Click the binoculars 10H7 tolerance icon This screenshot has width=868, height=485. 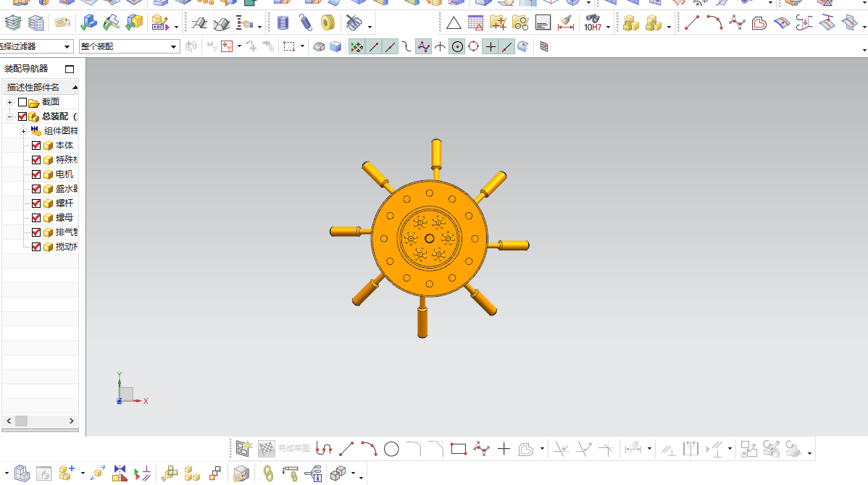(593, 22)
